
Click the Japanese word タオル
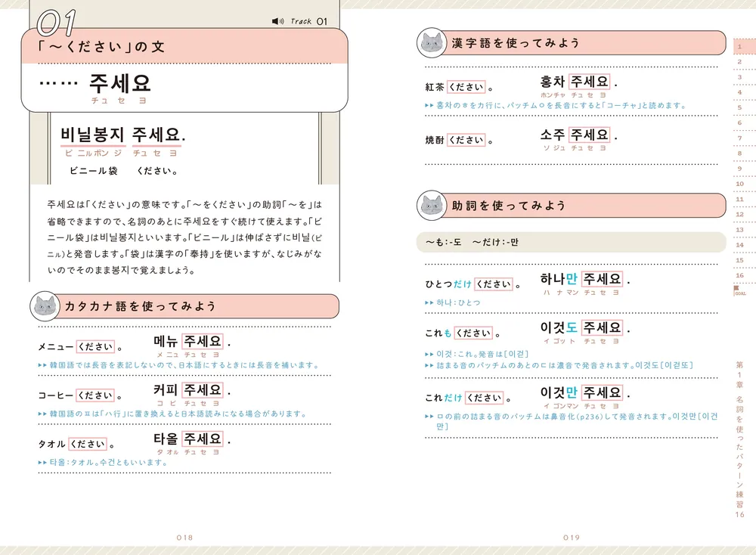point(52,444)
